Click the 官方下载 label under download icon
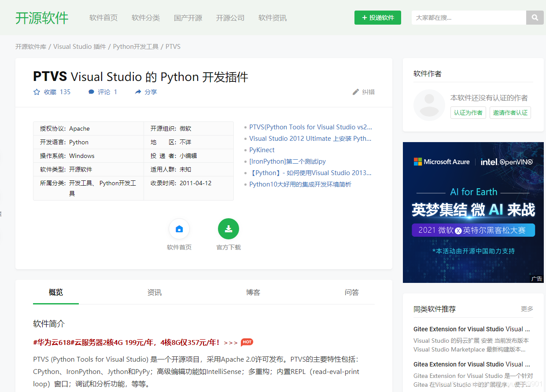The width and height of the screenshot is (546, 392). coord(229,247)
